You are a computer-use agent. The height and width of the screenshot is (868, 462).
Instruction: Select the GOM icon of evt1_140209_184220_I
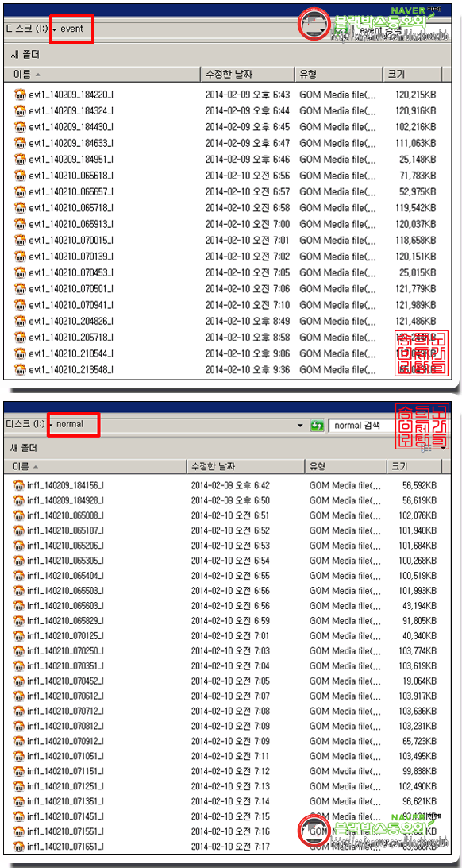pos(20,95)
